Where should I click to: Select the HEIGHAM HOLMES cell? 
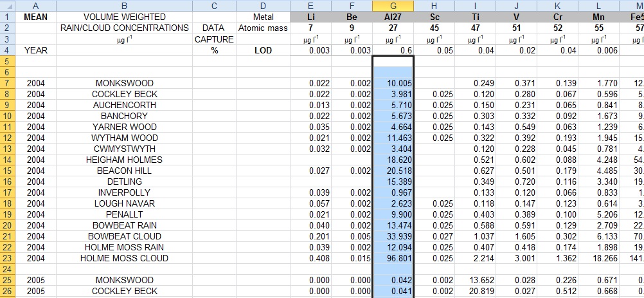pyautogui.click(x=124, y=160)
